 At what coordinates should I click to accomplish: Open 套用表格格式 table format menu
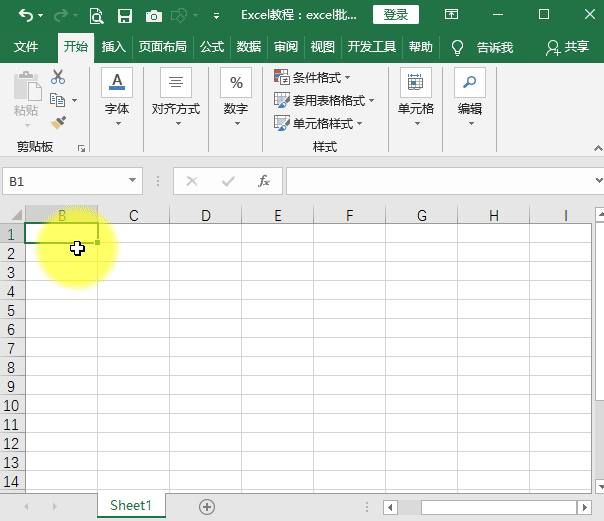click(324, 101)
